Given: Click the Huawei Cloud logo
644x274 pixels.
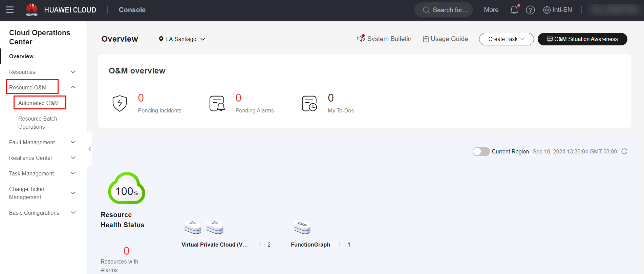Looking at the screenshot, I should [32, 10].
